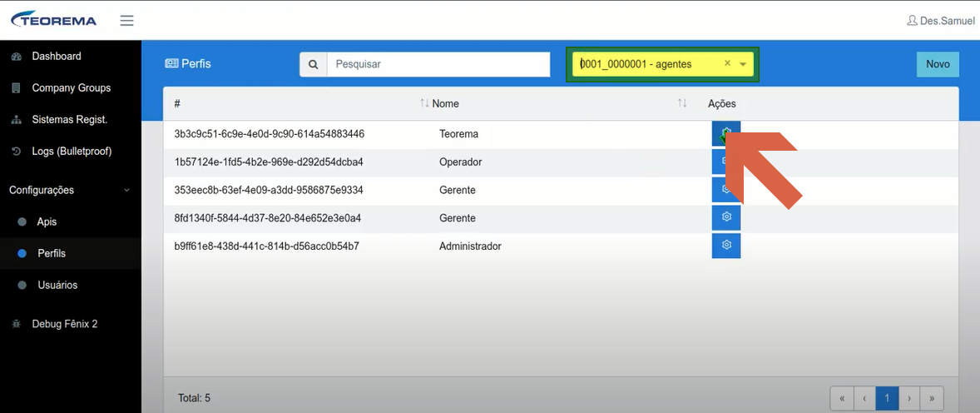Open Usuários under Configurações
Viewport: 980px width, 413px height.
click(57, 286)
